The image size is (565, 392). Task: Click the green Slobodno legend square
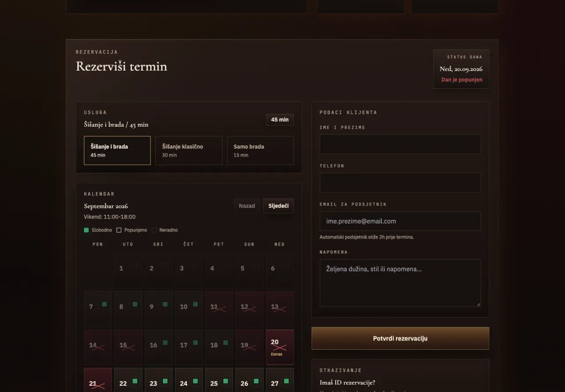(87, 230)
